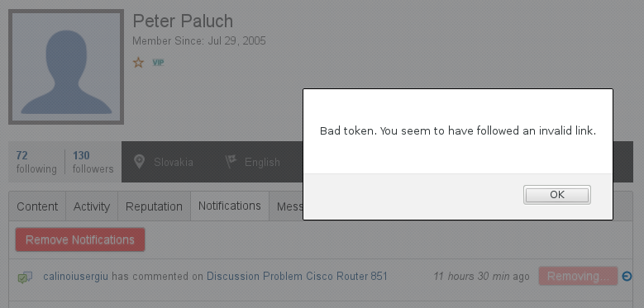Open Discussion Problem Cisco Router 851 link
The width and height of the screenshot is (644, 308).
(297, 276)
